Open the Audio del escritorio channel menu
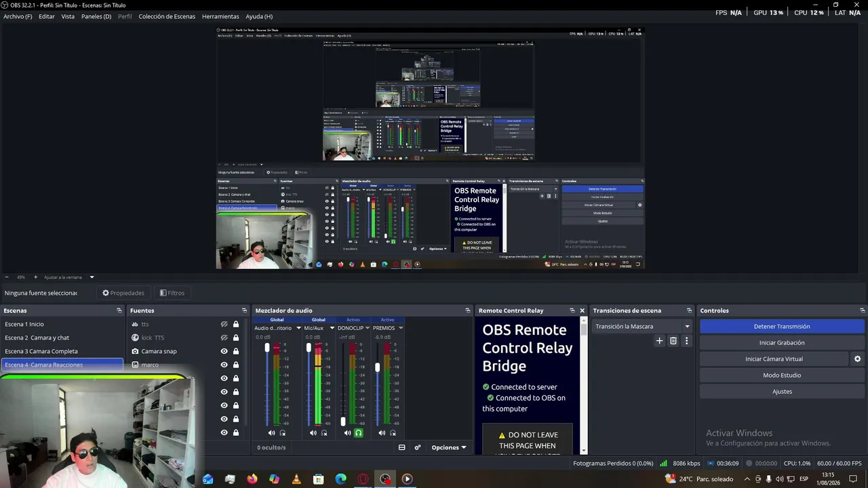Screen dimensions: 868x488 [x=298, y=328]
